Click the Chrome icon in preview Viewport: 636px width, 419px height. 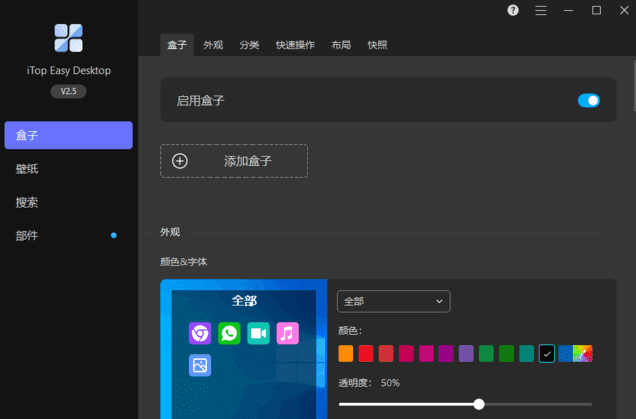coord(200,333)
